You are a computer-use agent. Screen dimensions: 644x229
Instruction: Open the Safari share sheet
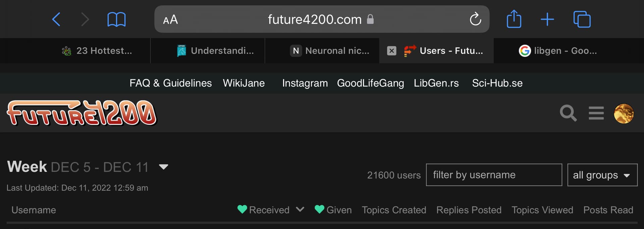(x=514, y=19)
